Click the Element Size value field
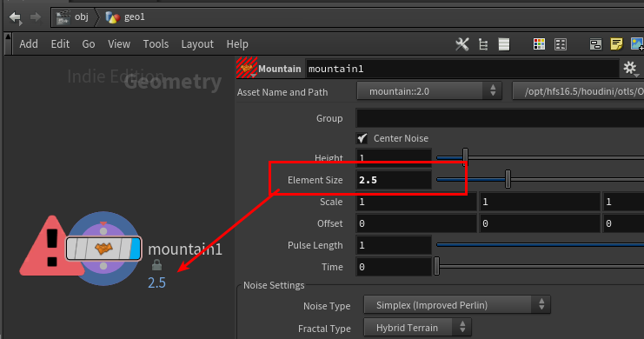 tap(394, 180)
